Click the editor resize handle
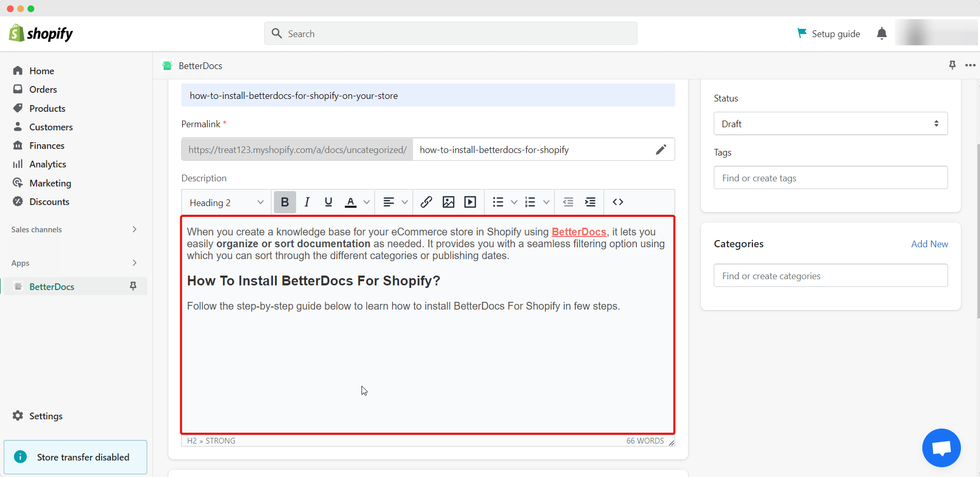 (671, 442)
